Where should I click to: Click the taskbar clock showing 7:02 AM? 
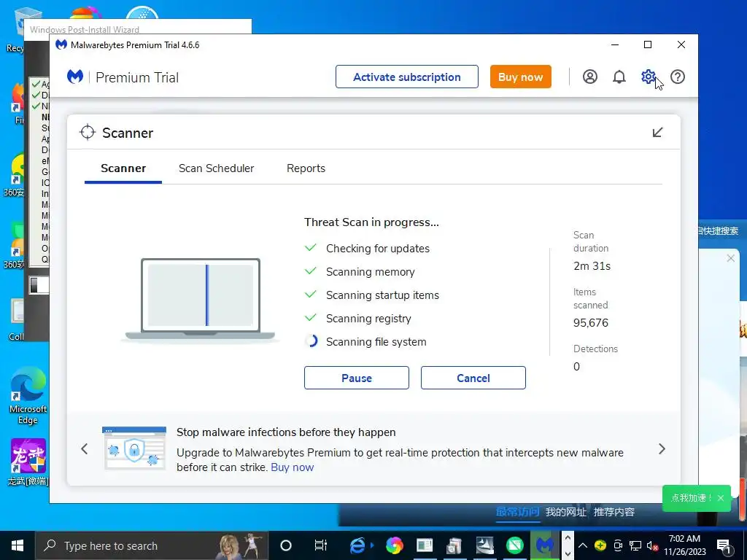[x=684, y=545]
